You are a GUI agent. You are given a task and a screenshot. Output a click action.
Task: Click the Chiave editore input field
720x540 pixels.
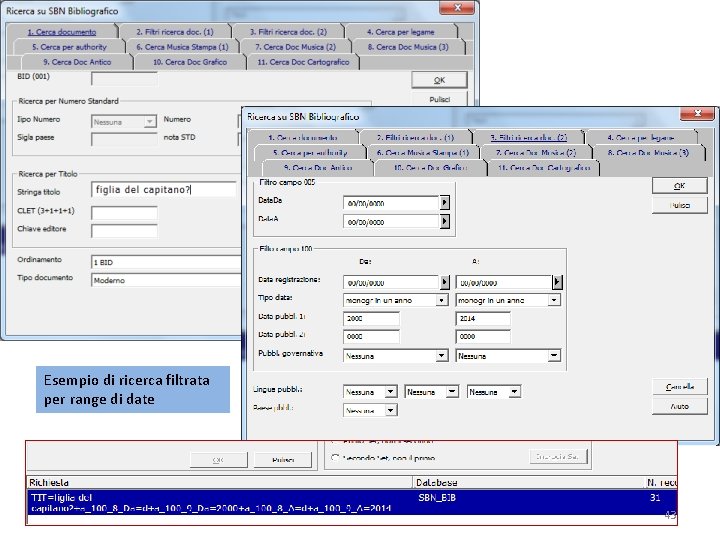124,231
